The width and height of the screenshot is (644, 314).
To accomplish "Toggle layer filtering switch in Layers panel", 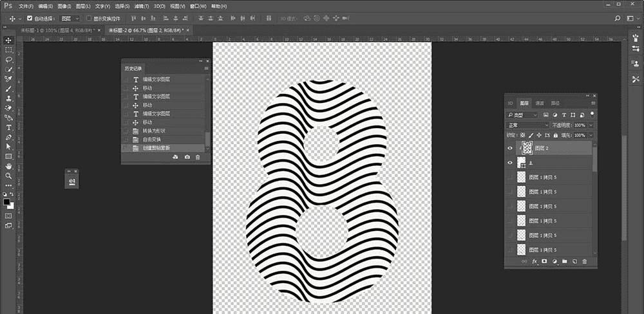I will click(x=592, y=114).
